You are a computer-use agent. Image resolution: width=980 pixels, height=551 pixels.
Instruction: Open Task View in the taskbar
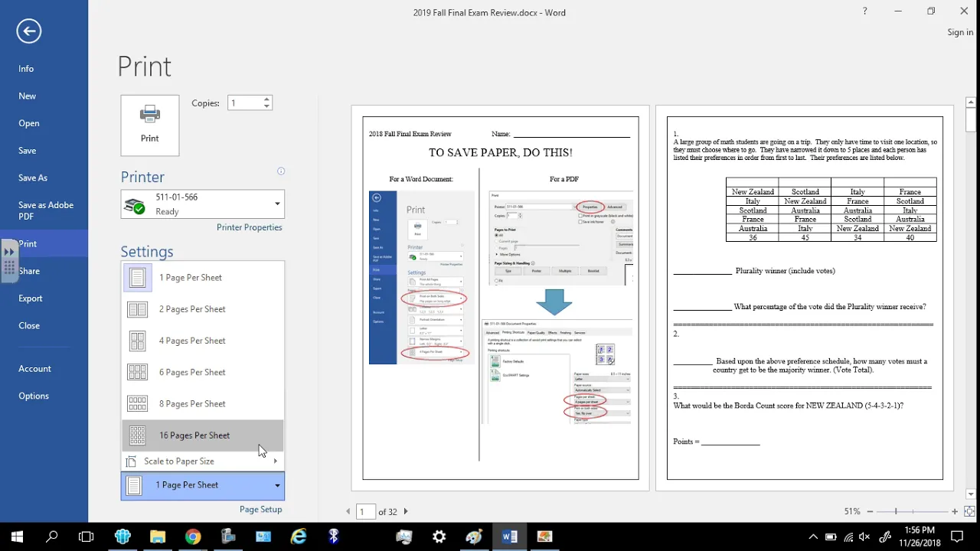click(87, 536)
